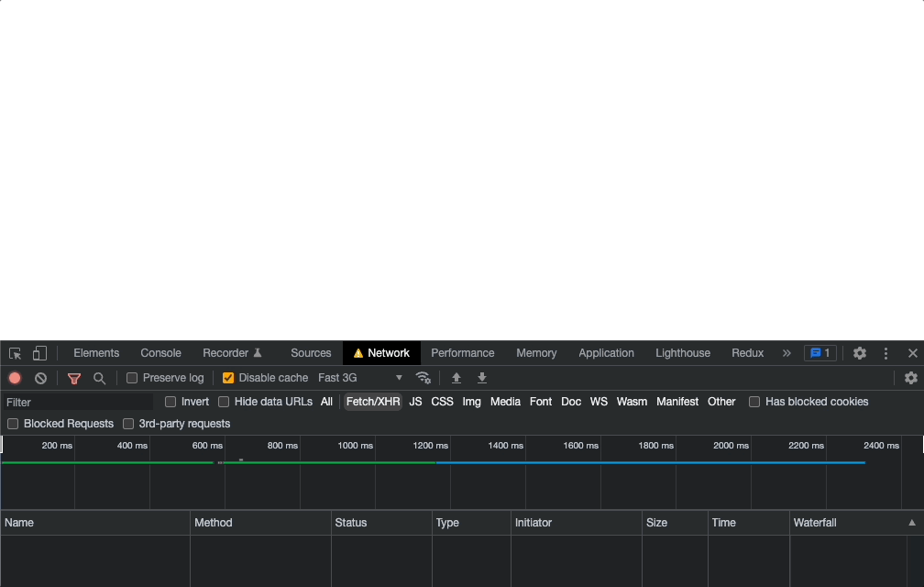The height and width of the screenshot is (587, 924).
Task: Stop recording the network log
Action: [15, 378]
